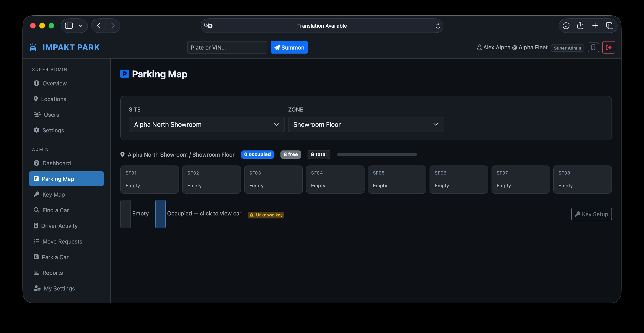644x333 pixels.
Task: Open Find a Car page
Action: pyautogui.click(x=66, y=210)
